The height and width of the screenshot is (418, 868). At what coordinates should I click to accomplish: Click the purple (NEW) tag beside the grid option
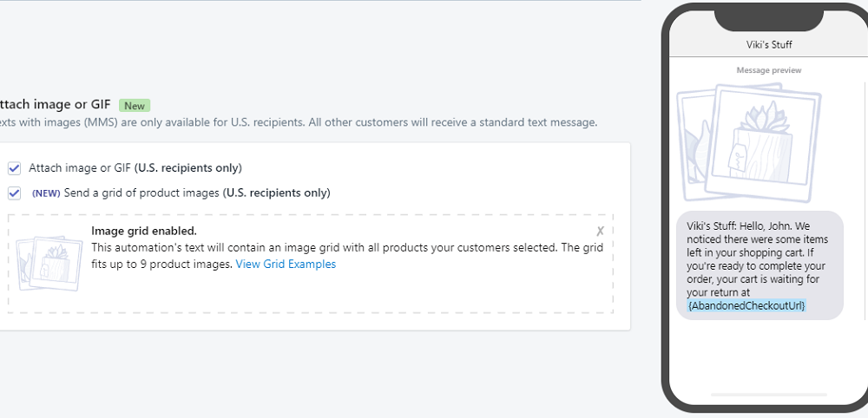click(x=46, y=193)
